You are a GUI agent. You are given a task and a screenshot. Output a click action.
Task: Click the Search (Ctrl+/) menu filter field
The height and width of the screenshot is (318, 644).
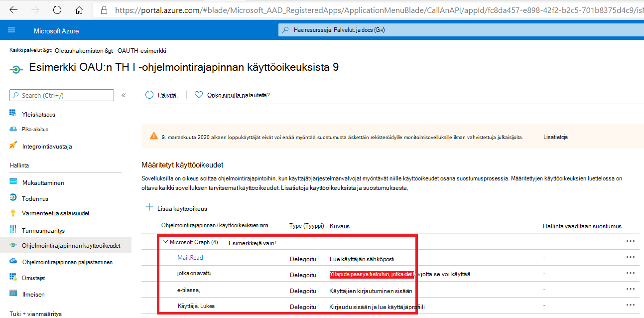coord(62,95)
